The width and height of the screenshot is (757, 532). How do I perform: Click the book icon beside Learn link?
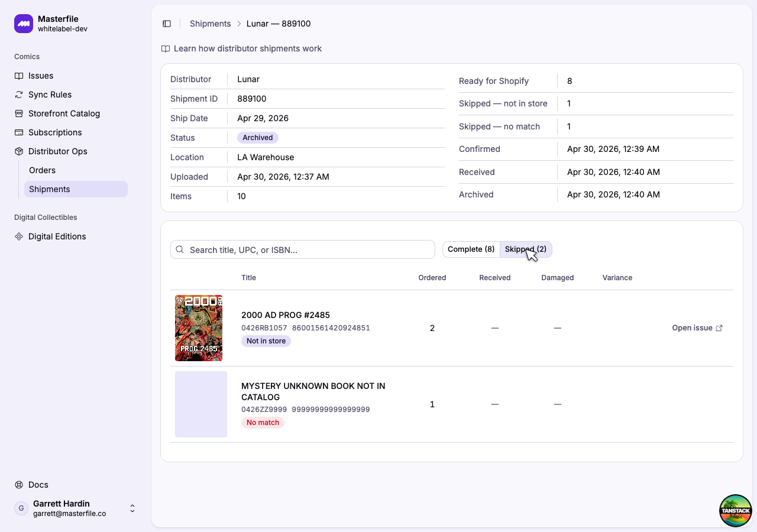[166, 48]
